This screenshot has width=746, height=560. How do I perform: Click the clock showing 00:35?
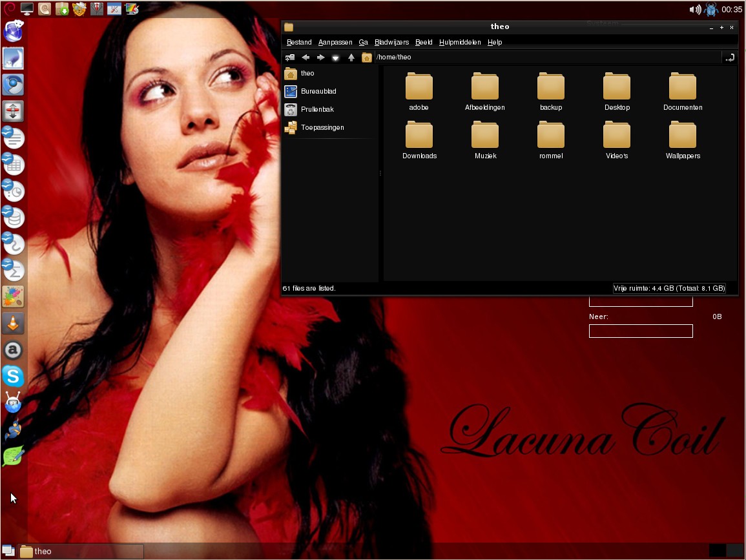click(x=732, y=10)
